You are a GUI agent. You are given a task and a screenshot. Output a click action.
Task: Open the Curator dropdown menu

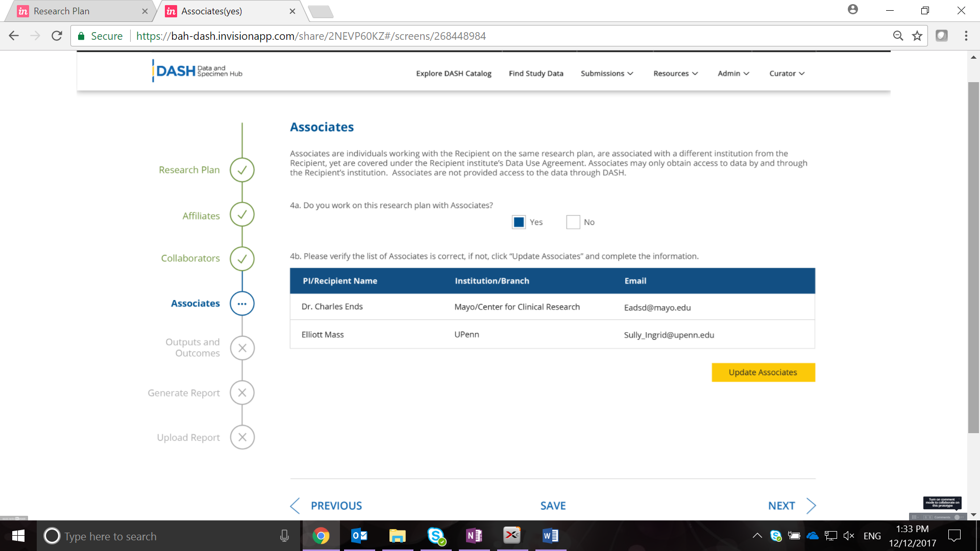point(787,73)
